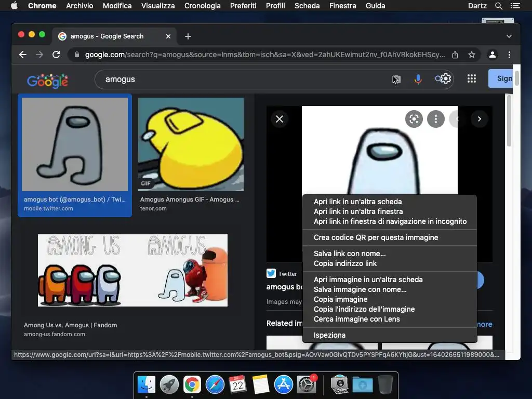Open the Apple menu

pyautogui.click(x=14, y=5)
